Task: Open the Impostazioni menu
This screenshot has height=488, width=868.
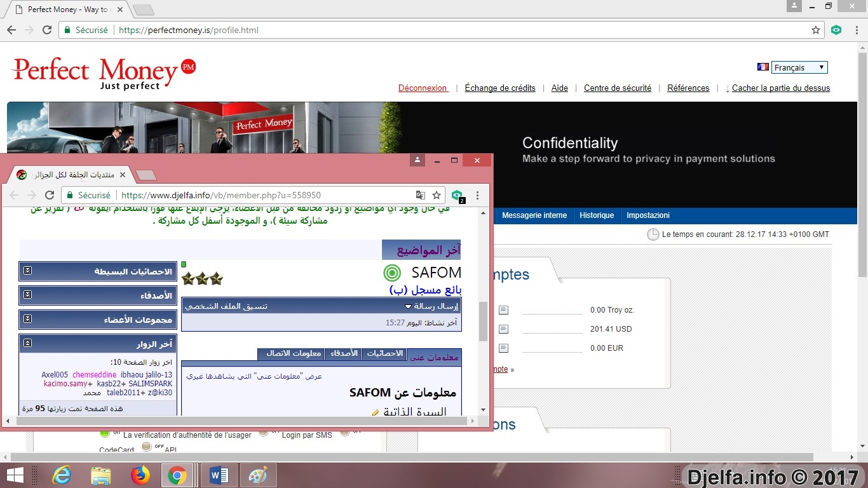Action: 648,215
